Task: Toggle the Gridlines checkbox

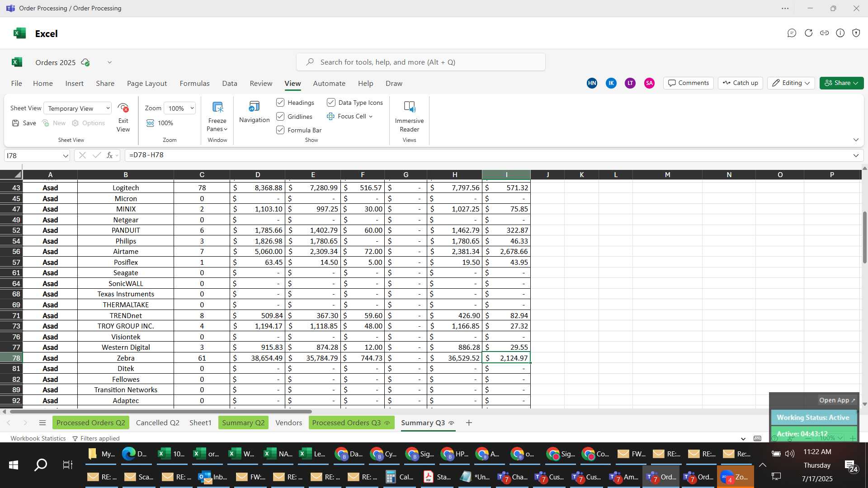Action: pyautogui.click(x=280, y=116)
